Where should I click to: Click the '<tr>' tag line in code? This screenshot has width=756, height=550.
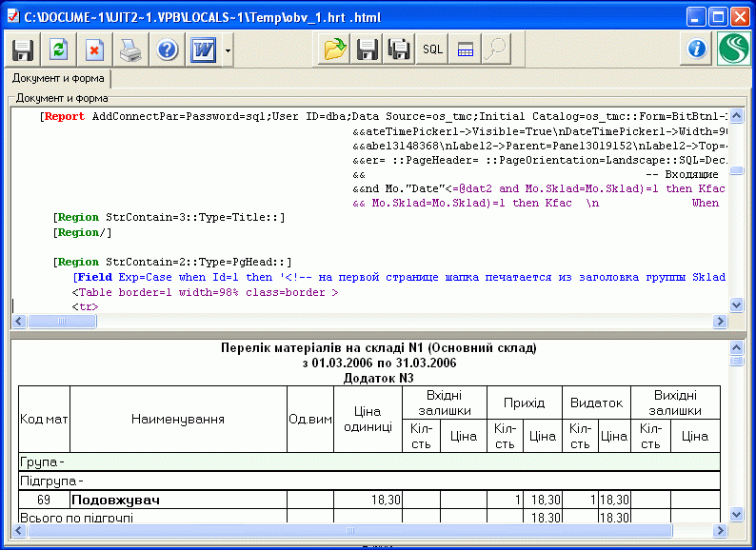pos(86,307)
